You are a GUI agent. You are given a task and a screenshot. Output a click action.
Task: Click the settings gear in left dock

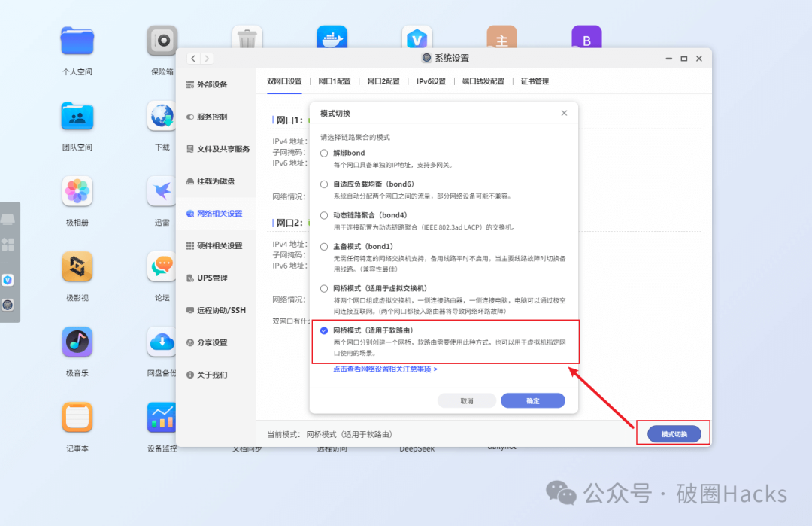(x=8, y=305)
